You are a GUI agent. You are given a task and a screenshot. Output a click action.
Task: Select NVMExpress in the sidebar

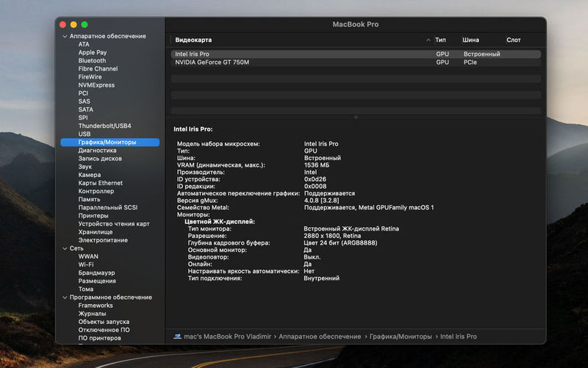pyautogui.click(x=96, y=85)
